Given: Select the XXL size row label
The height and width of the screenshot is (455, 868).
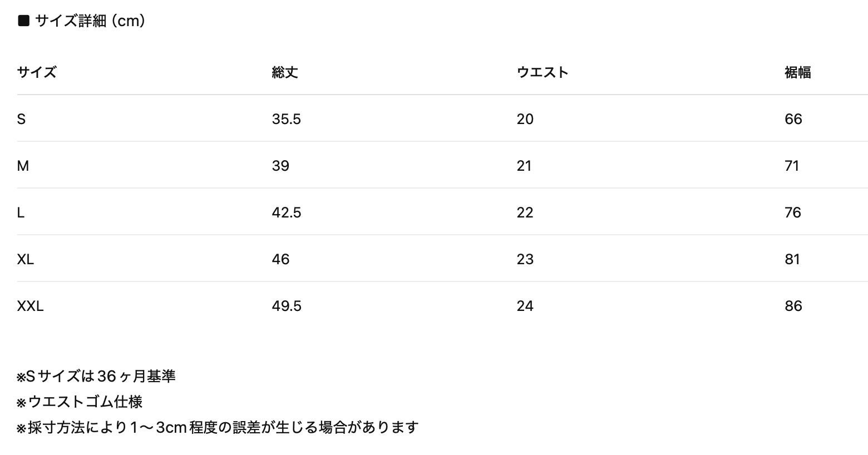Looking at the screenshot, I should pos(30,306).
